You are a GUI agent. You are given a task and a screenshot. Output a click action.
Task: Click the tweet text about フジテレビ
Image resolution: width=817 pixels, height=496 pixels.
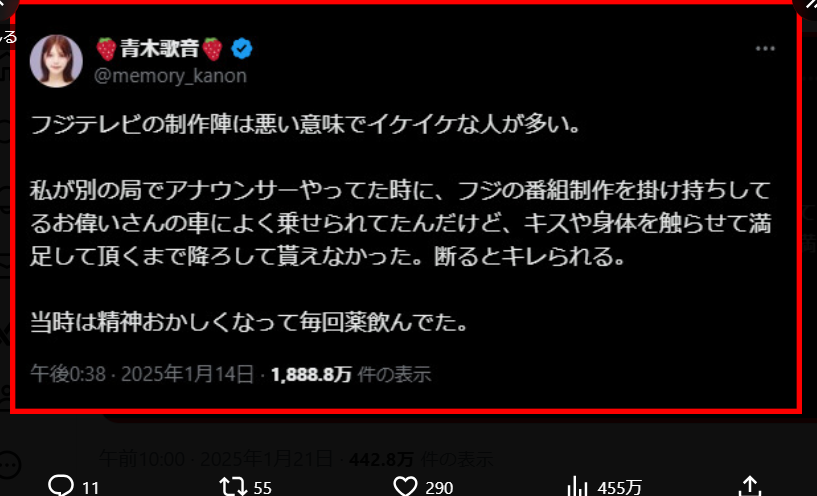point(400,225)
